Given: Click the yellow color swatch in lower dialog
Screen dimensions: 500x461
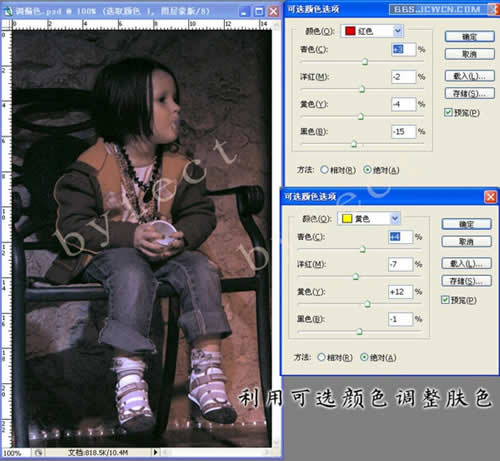Looking at the screenshot, I should [347, 219].
